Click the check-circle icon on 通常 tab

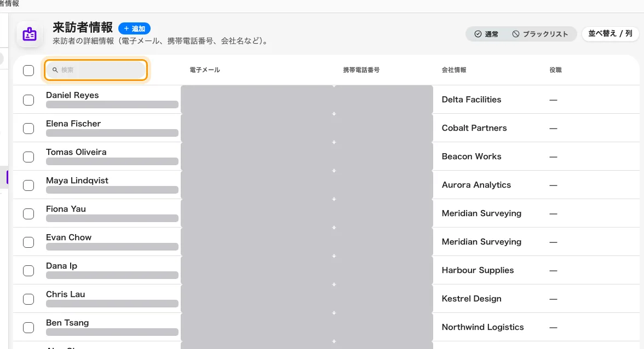pos(478,34)
